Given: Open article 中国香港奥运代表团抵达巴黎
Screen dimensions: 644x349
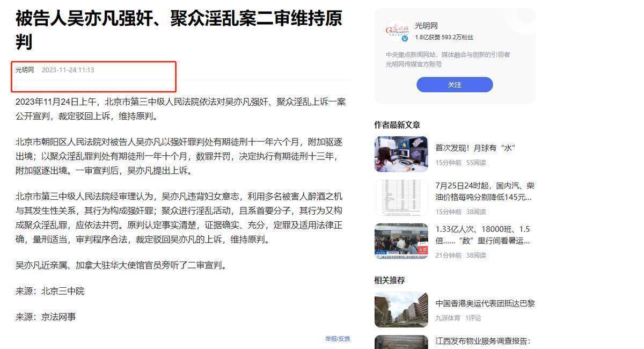Looking at the screenshot, I should tap(485, 303).
